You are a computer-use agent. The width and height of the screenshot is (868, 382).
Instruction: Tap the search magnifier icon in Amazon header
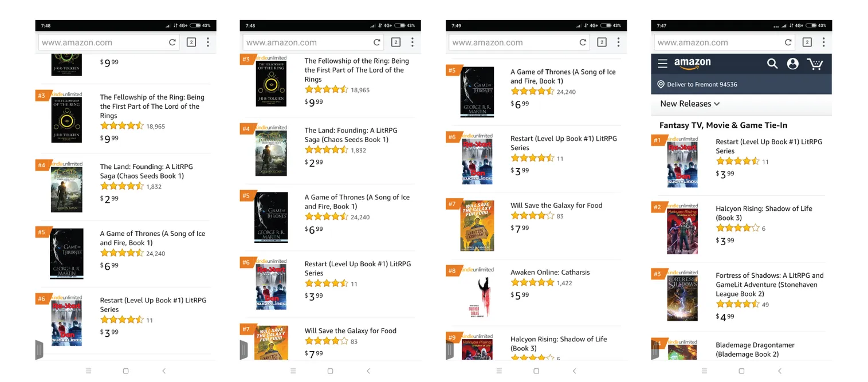772,64
